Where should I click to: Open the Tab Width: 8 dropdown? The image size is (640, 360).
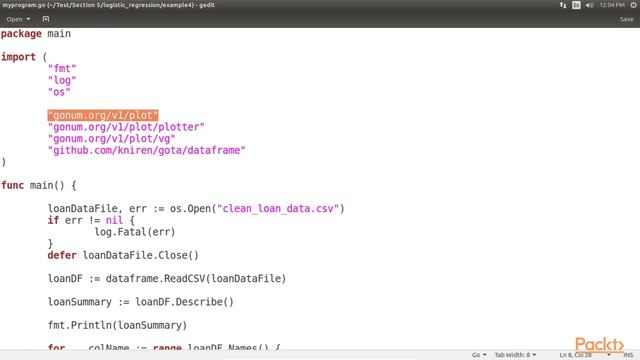click(515, 355)
